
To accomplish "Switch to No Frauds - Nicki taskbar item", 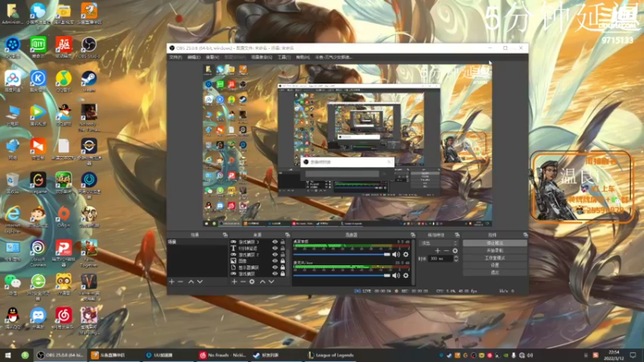I will coord(223,356).
